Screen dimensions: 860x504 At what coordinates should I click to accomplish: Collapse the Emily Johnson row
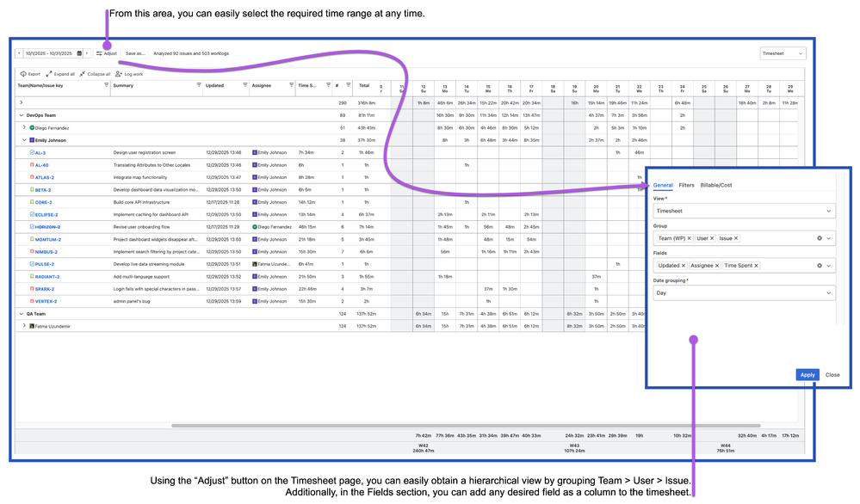[24, 140]
